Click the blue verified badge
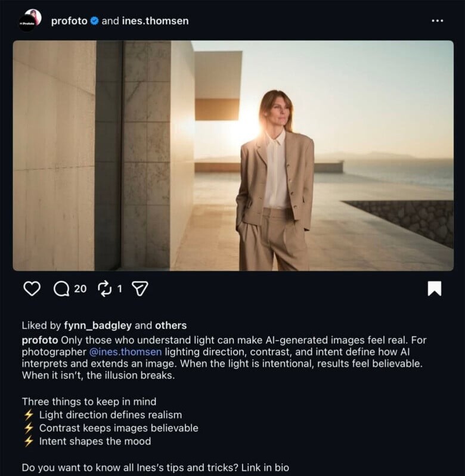This screenshot has width=465, height=476. [x=94, y=21]
